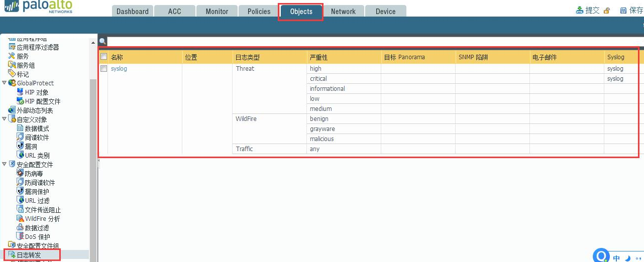Image resolution: width=644 pixels, height=262 pixels.
Task: Open the Device tab
Action: click(386, 11)
